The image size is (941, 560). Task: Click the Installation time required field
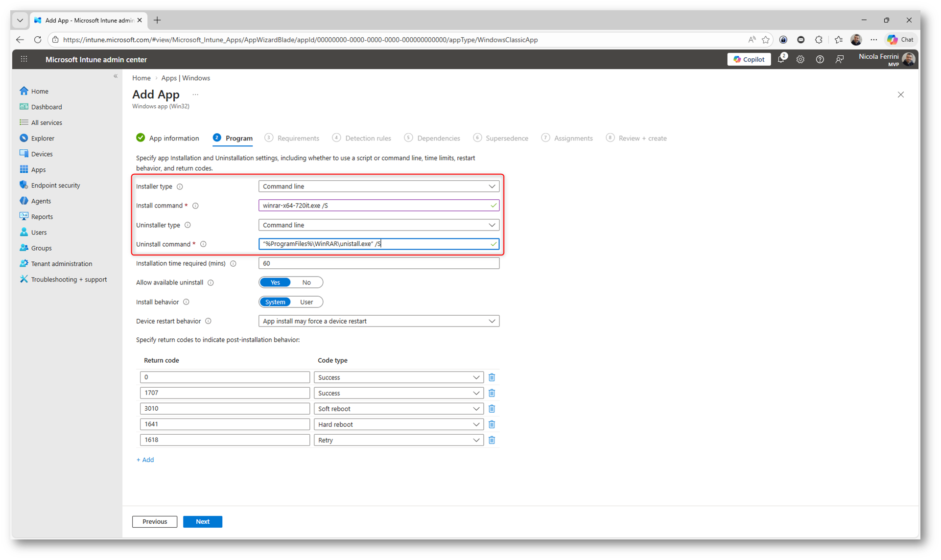click(378, 263)
